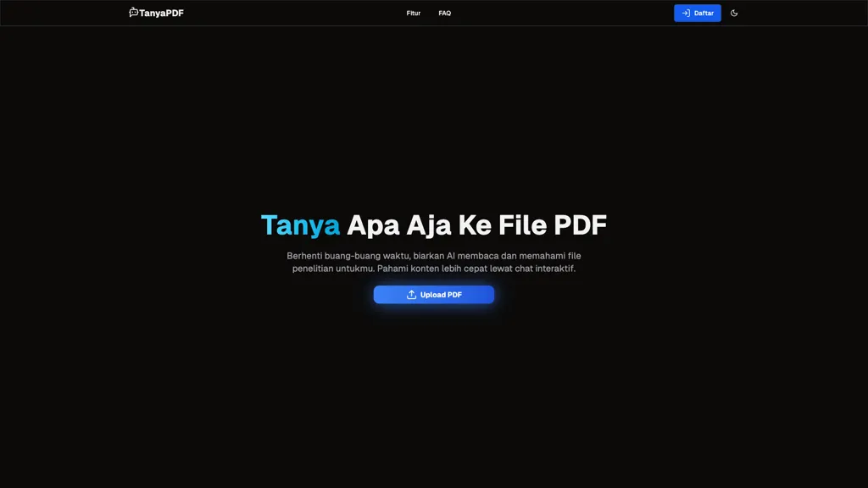Click the TanyaPDF logo in header
The image size is (868, 488).
point(156,13)
